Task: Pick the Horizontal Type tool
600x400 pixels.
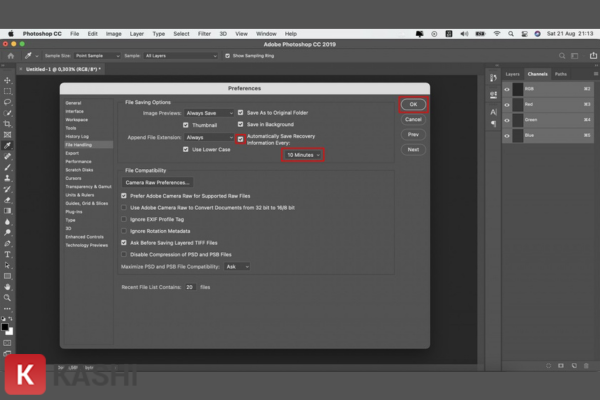Action: 7,254
